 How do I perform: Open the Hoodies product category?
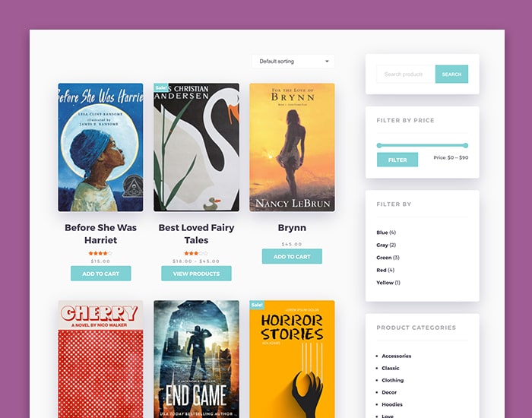pyautogui.click(x=392, y=404)
